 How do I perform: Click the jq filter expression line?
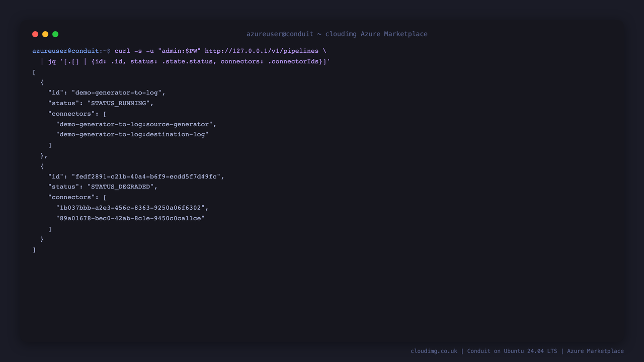tap(185, 61)
